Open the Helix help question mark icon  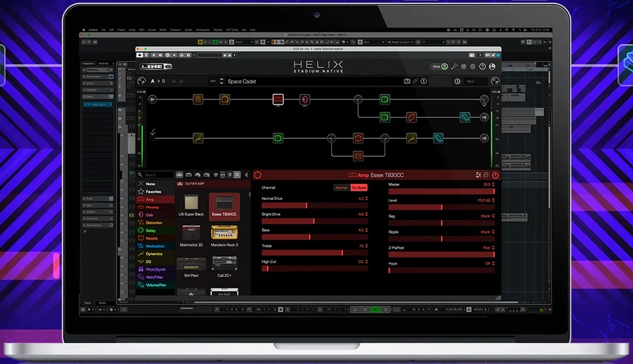[483, 67]
